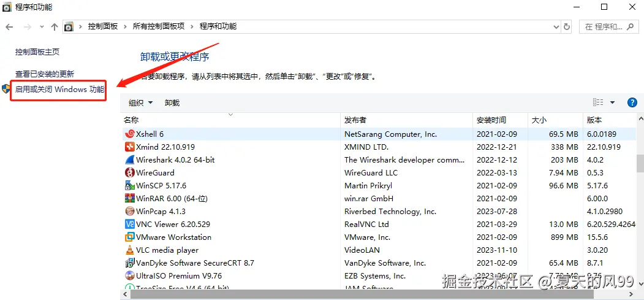644x300 pixels.
Task: Click version value 15.5.6
Action: 597,237
